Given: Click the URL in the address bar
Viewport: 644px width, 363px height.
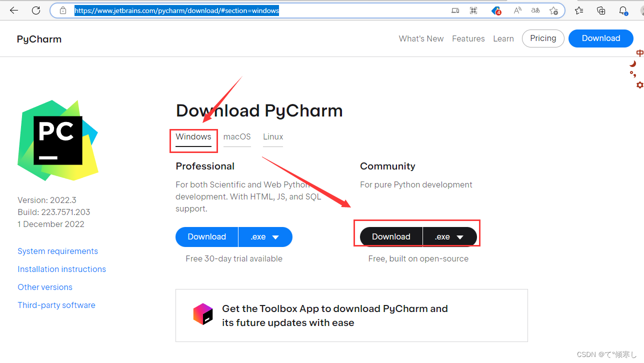Looking at the screenshot, I should click(x=177, y=10).
